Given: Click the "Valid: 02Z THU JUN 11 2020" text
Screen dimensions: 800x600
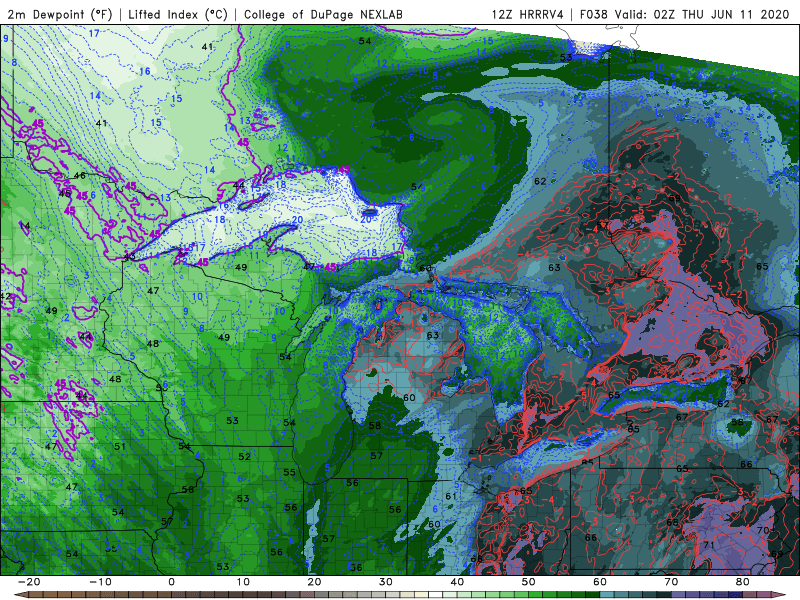Looking at the screenshot, I should [x=702, y=14].
